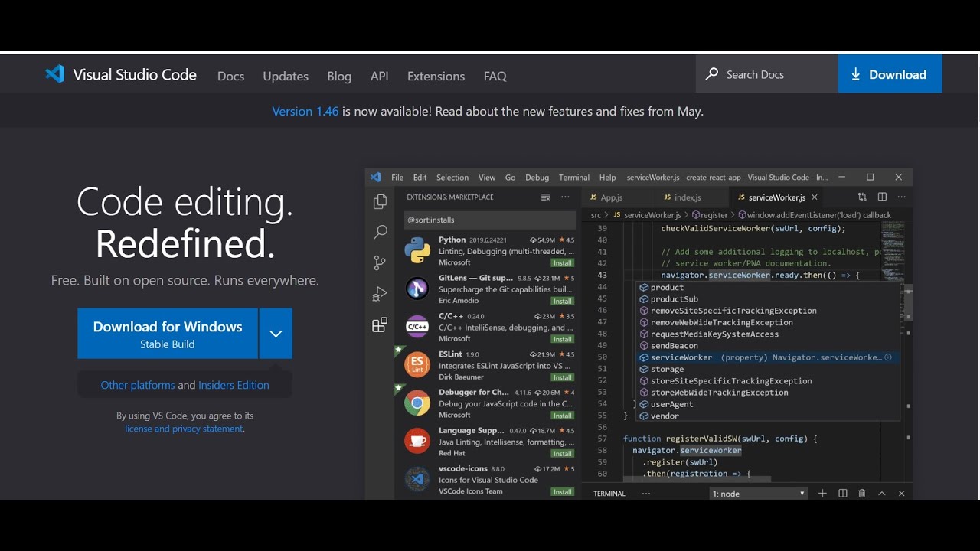
Task: Click the Split Editor icon in editor toolbar
Action: (x=882, y=197)
